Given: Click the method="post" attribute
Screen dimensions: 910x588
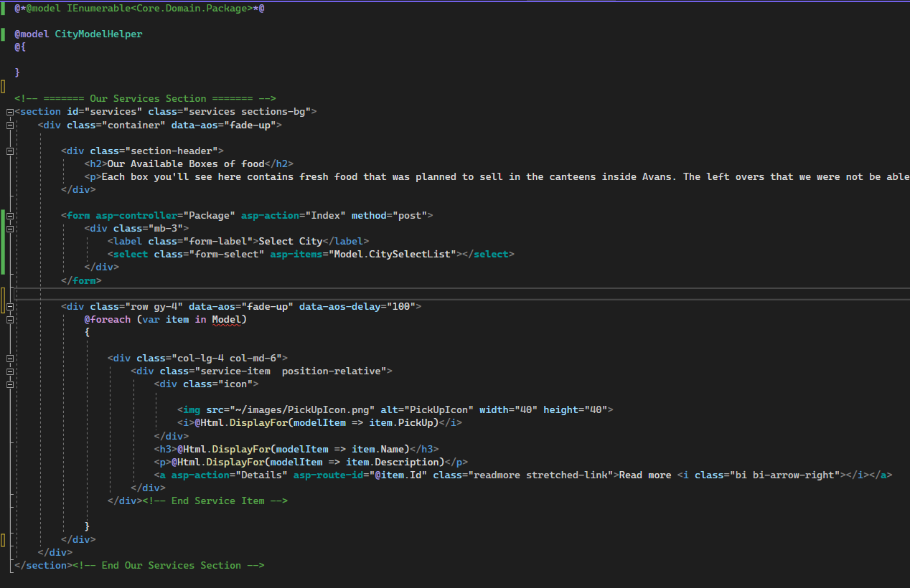Looking at the screenshot, I should (389, 215).
